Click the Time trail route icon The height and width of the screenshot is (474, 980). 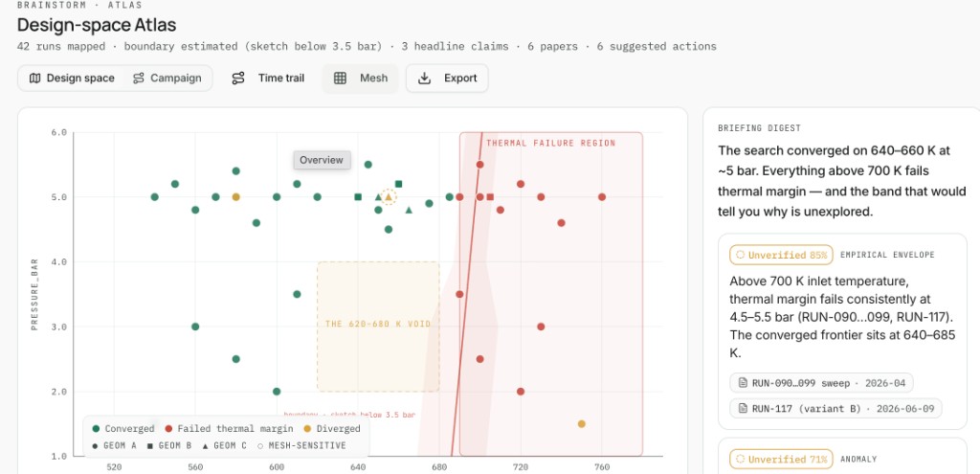pyautogui.click(x=238, y=79)
